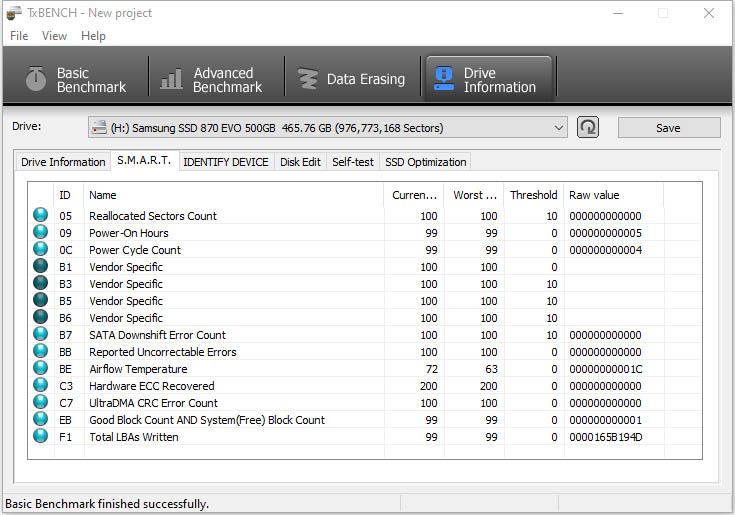Open the View menu

[x=54, y=36]
